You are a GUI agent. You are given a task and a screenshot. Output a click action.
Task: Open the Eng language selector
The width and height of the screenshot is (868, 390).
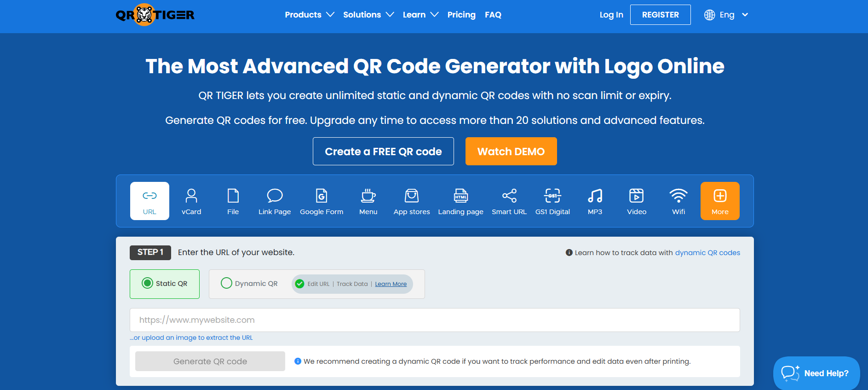pos(726,15)
